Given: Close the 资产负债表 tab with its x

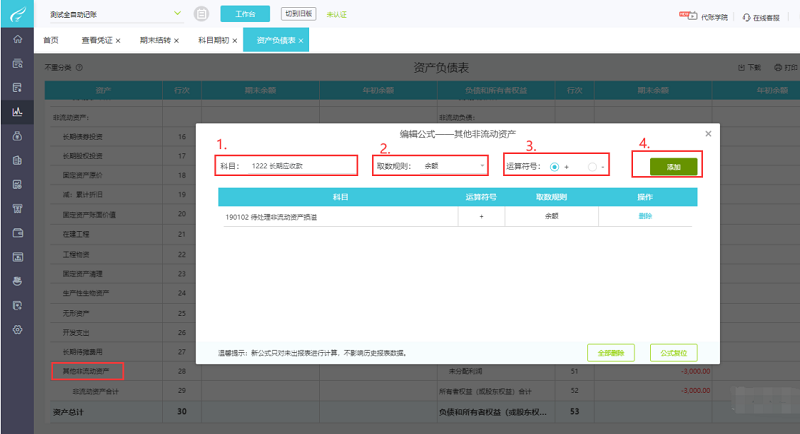Looking at the screenshot, I should click(301, 41).
